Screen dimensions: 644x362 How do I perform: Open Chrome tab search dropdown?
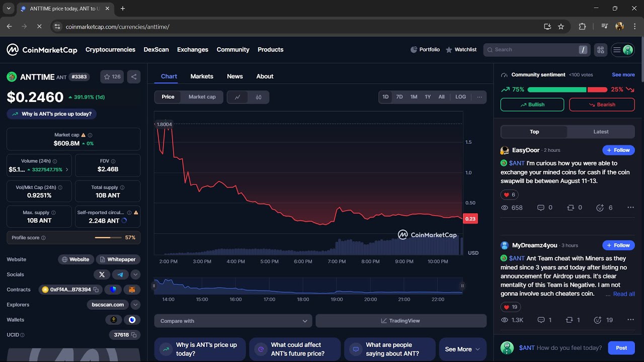9,9
